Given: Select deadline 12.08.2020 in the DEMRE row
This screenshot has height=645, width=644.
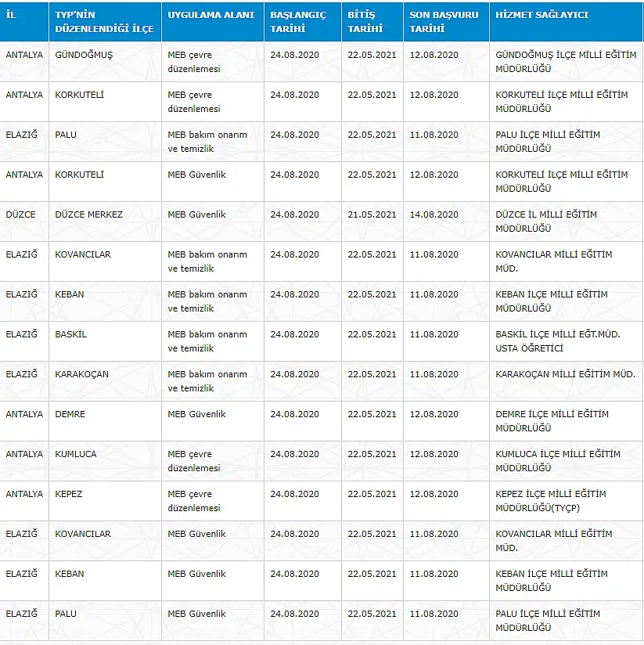Looking at the screenshot, I should 447,421.
